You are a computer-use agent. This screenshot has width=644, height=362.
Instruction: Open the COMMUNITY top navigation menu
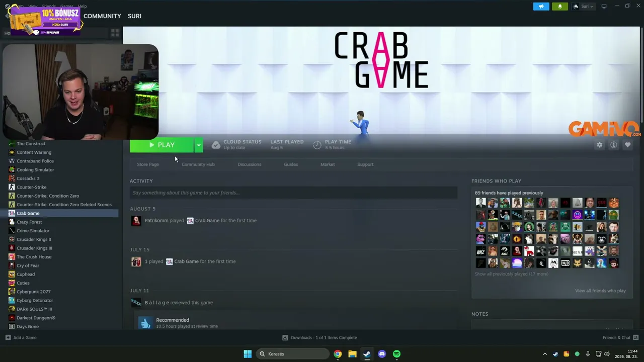(102, 16)
